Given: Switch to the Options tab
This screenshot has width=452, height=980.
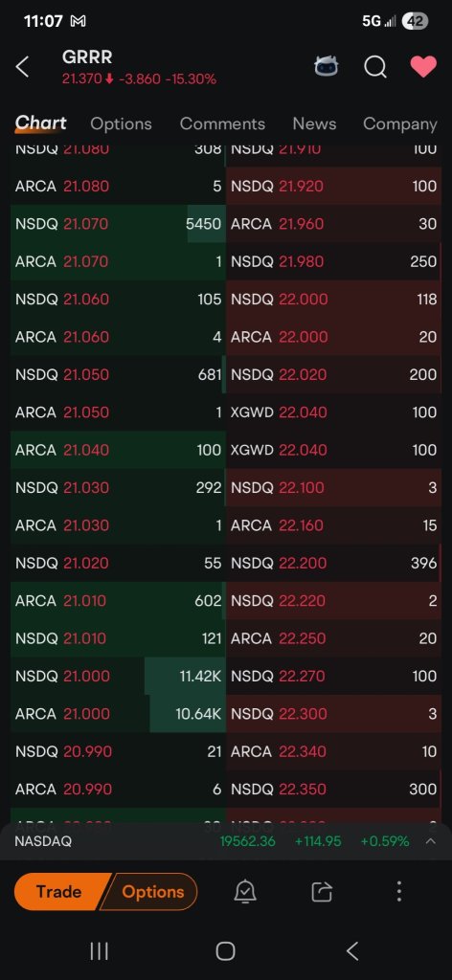Looking at the screenshot, I should pyautogui.click(x=121, y=123).
